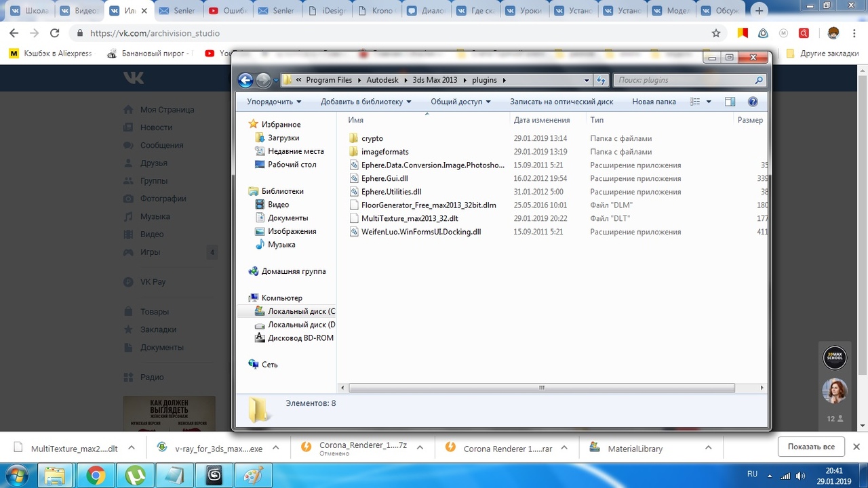Switch to Chrome from the taskbar
The image size is (868, 488).
[96, 475]
